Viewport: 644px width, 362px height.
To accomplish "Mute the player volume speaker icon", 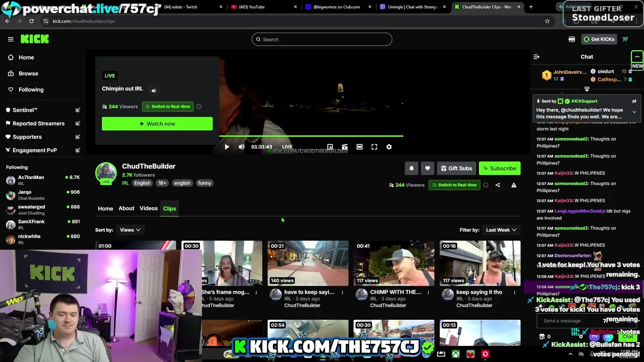I will point(242,147).
